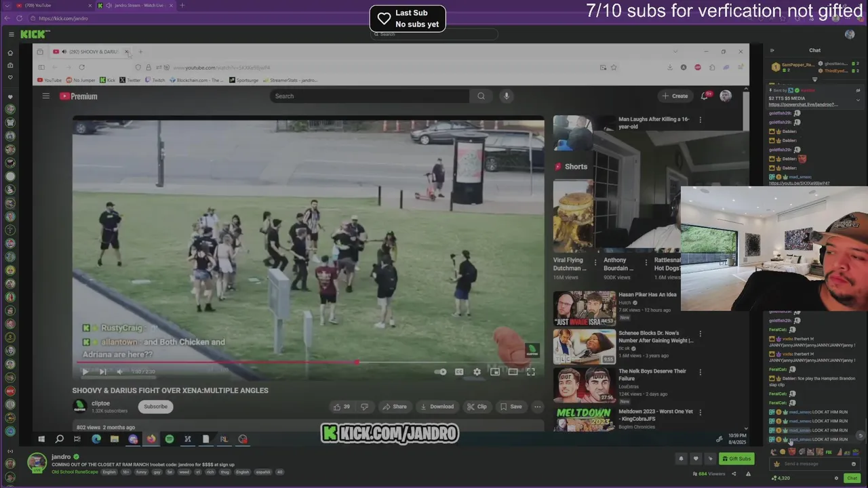The height and width of the screenshot is (488, 868).
Task: Open the Kick hamburger menu
Action: coord(11,34)
